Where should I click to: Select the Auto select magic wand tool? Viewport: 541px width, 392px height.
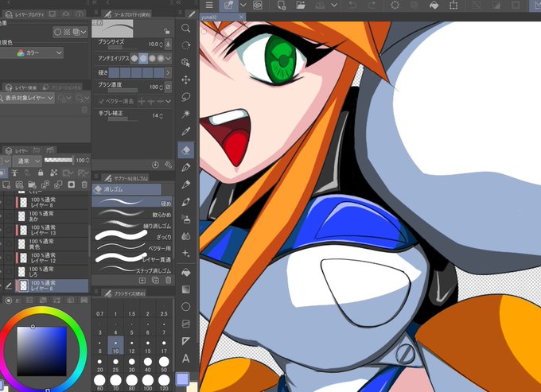click(185, 114)
